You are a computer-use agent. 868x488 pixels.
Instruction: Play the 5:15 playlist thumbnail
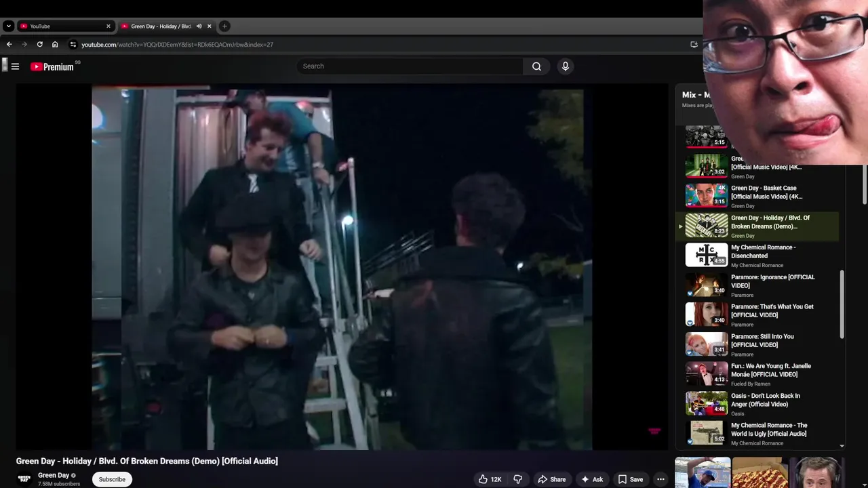[707, 138]
